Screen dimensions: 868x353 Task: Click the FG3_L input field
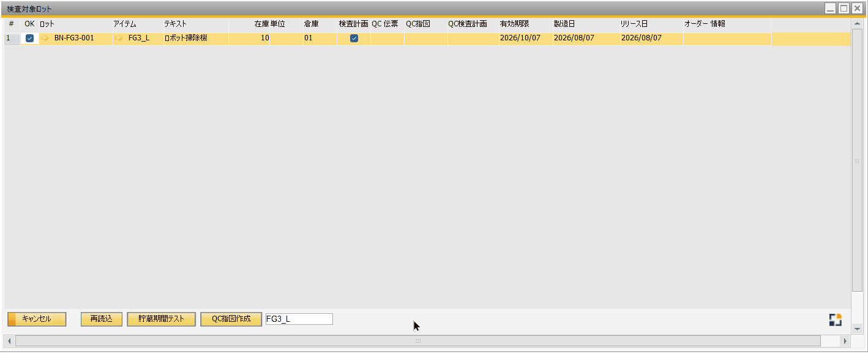[299, 319]
